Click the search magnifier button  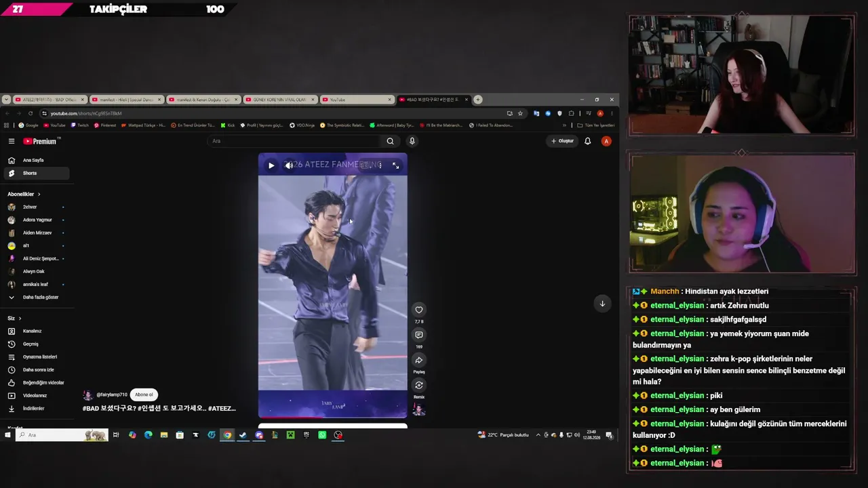(390, 141)
